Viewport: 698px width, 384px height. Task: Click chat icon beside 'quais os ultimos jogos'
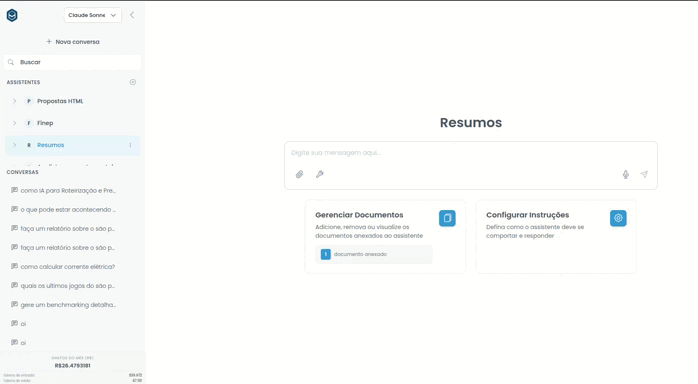[14, 285]
